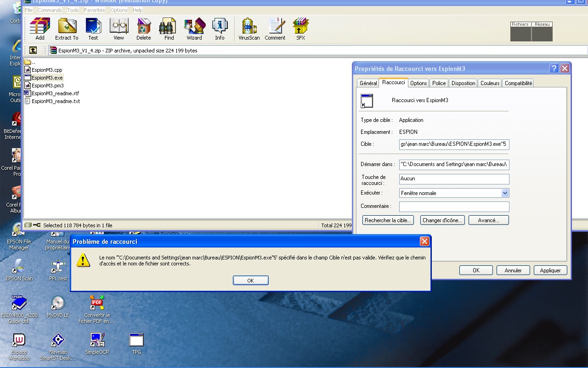Open the Tools menu in WinRAR
Image resolution: width=588 pixels, height=368 pixels.
point(73,10)
